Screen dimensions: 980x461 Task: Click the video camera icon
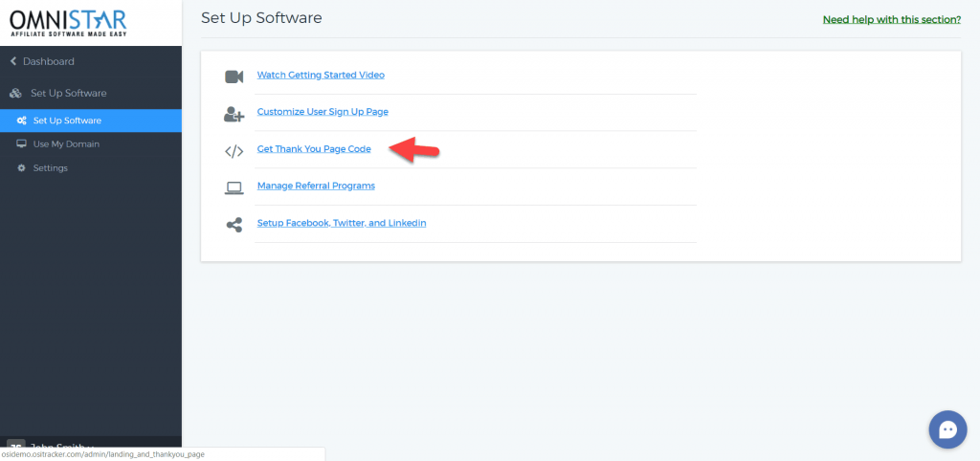point(234,77)
